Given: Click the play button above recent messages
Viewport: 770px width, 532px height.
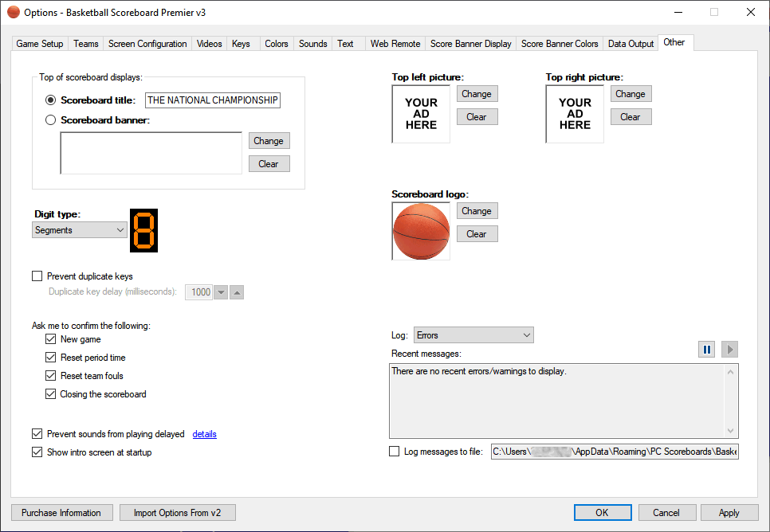Looking at the screenshot, I should pyautogui.click(x=729, y=350).
